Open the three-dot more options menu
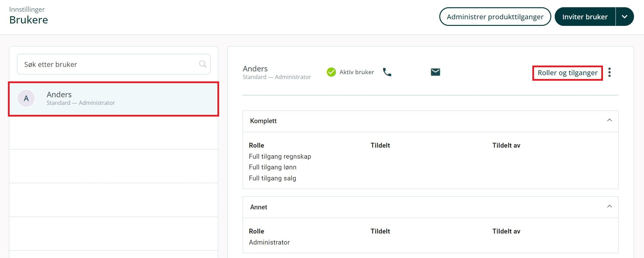The image size is (644, 258). pyautogui.click(x=609, y=72)
